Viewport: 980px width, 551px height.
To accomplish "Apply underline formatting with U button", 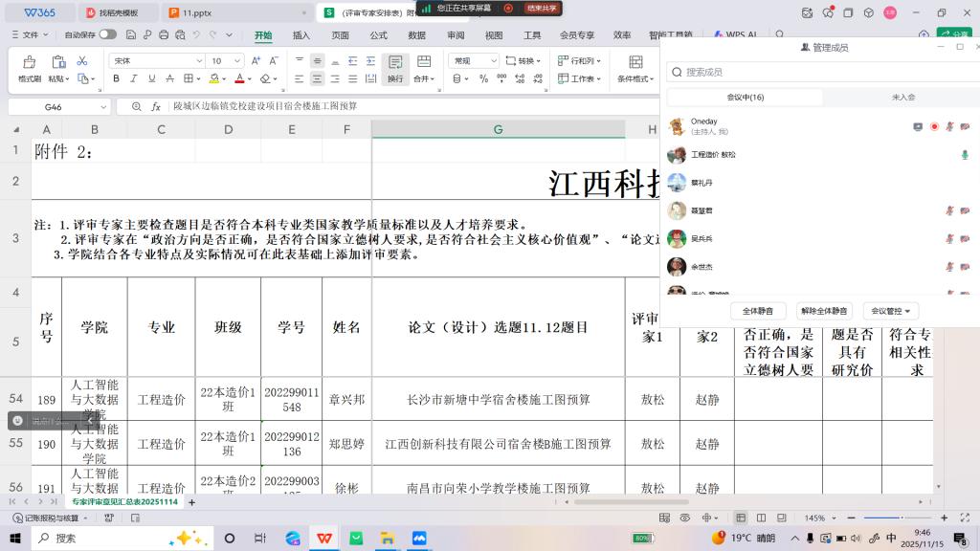I will pos(152,78).
